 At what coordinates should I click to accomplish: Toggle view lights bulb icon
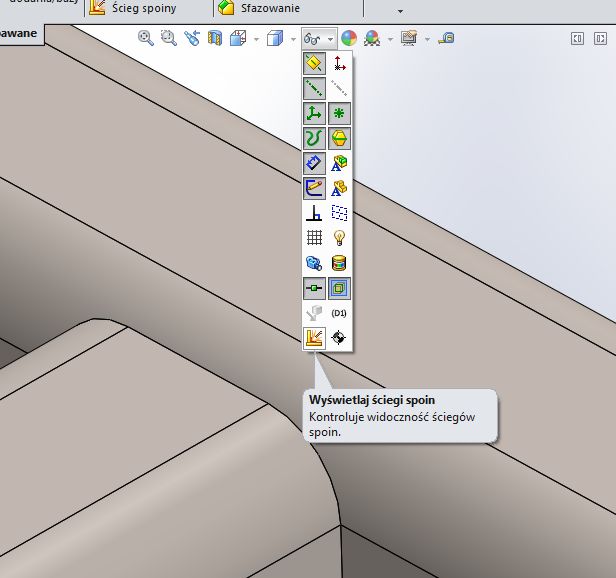(x=340, y=238)
